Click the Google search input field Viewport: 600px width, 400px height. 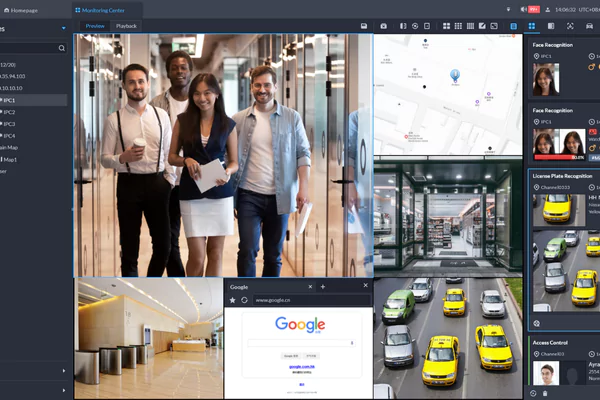pyautogui.click(x=300, y=343)
